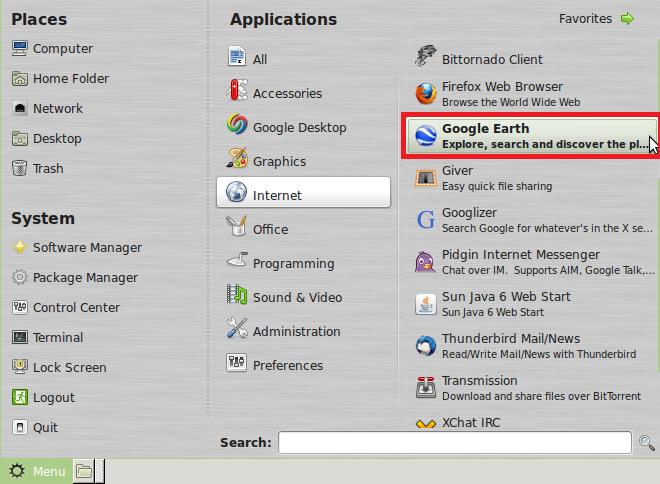660x484 pixels.
Task: Click the Logout icon
Action: pyautogui.click(x=20, y=397)
